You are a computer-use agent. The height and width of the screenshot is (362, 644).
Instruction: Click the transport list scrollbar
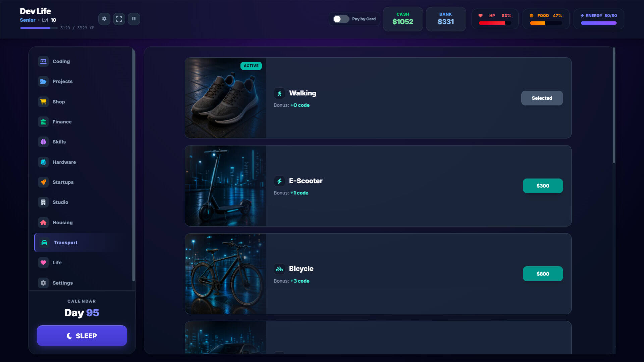coord(614,105)
